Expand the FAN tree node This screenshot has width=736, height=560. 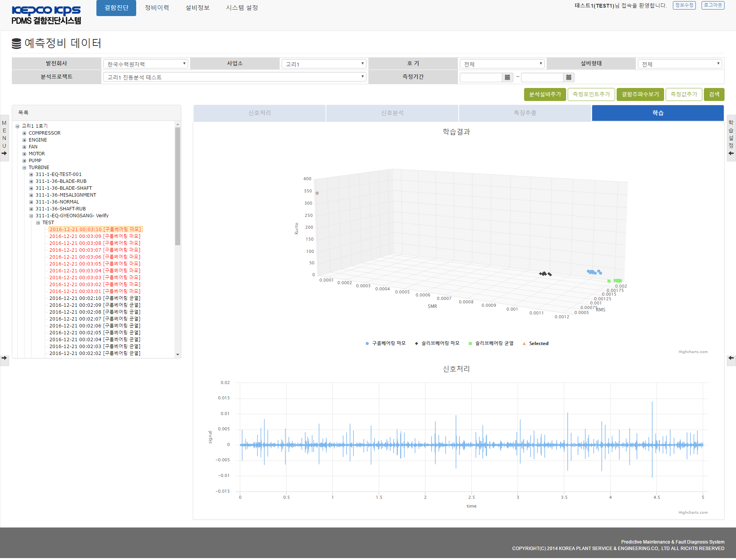(24, 147)
